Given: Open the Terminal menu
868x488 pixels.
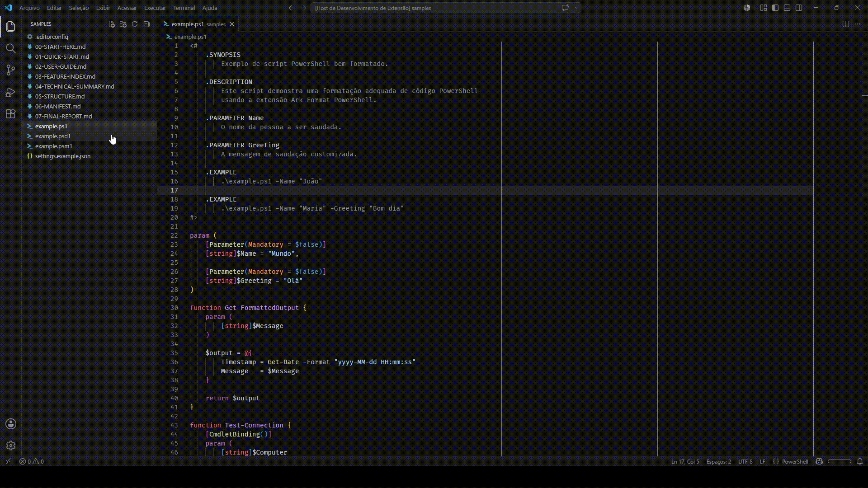Looking at the screenshot, I should [x=184, y=8].
